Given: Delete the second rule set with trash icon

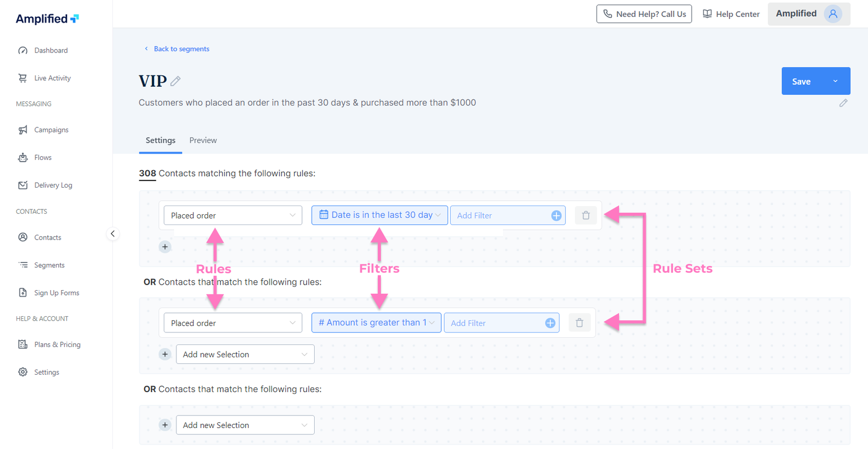Looking at the screenshot, I should (x=579, y=323).
